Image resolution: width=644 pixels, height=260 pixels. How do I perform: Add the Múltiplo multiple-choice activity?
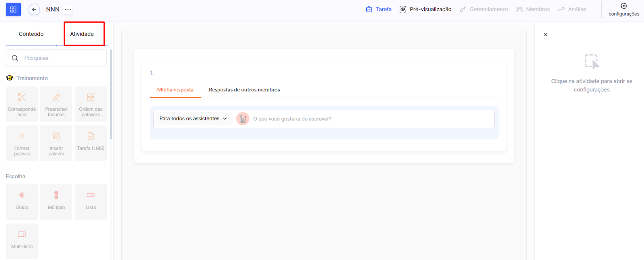(56, 202)
